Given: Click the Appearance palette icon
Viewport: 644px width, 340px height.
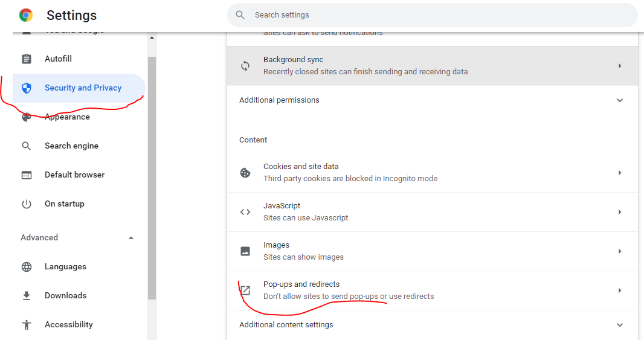Looking at the screenshot, I should 27,117.
